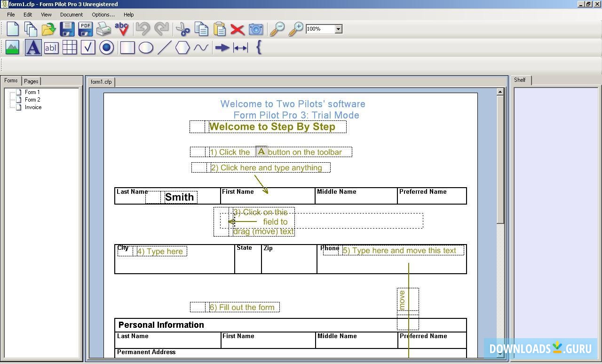Open the Help menu

tap(128, 15)
